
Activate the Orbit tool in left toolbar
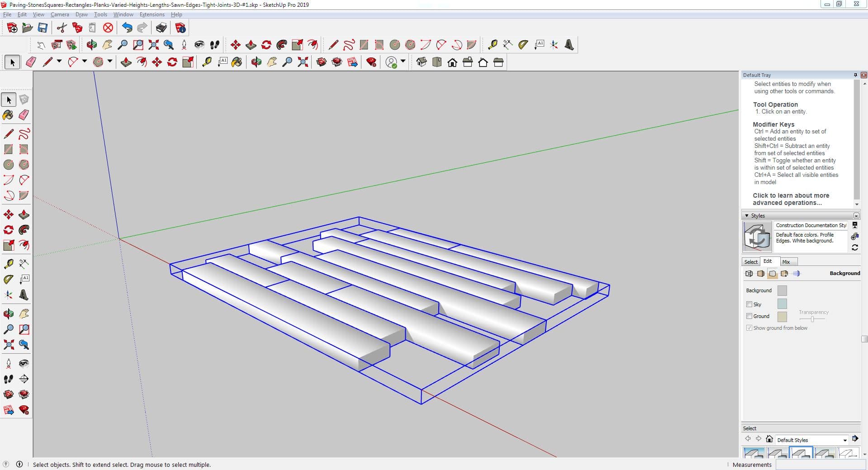point(8,313)
